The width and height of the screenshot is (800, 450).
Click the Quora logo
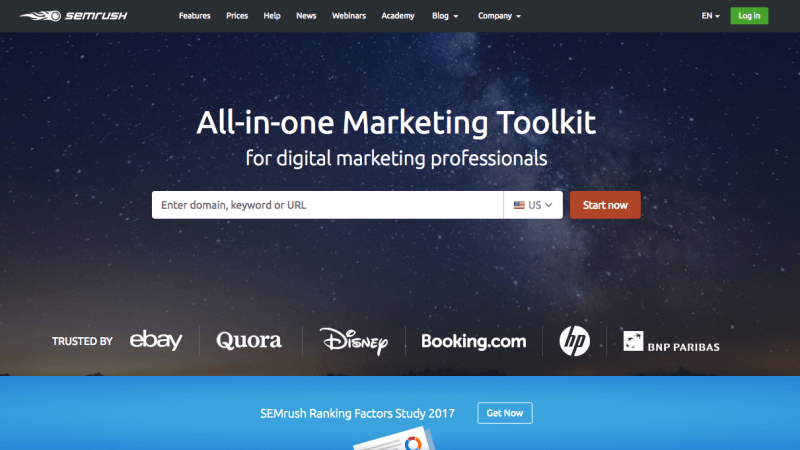pos(248,340)
